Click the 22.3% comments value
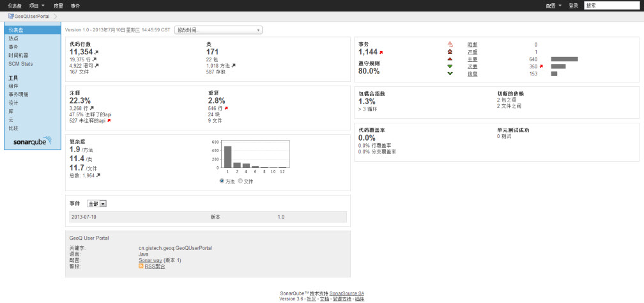The width and height of the screenshot is (644, 303). [x=80, y=101]
